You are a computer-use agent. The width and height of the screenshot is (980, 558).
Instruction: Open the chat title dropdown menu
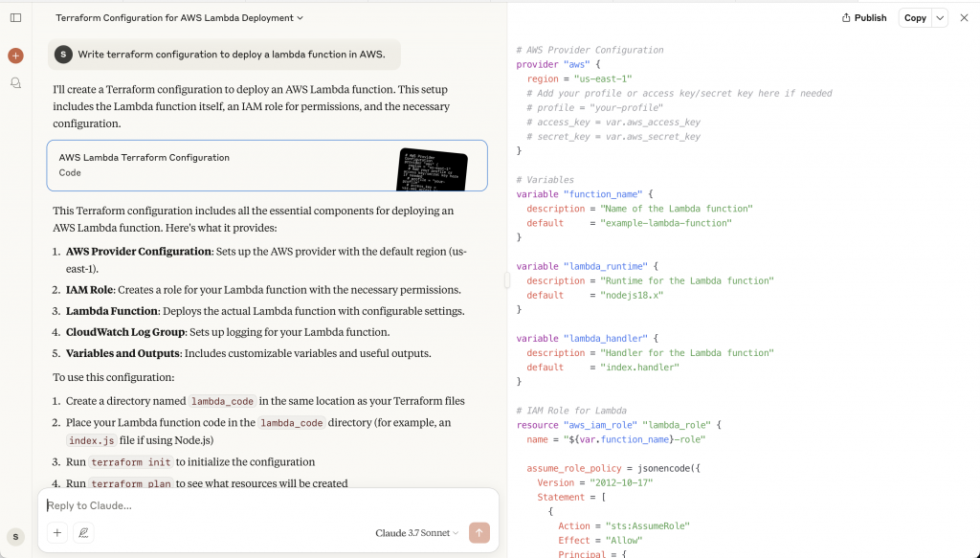[179, 18]
